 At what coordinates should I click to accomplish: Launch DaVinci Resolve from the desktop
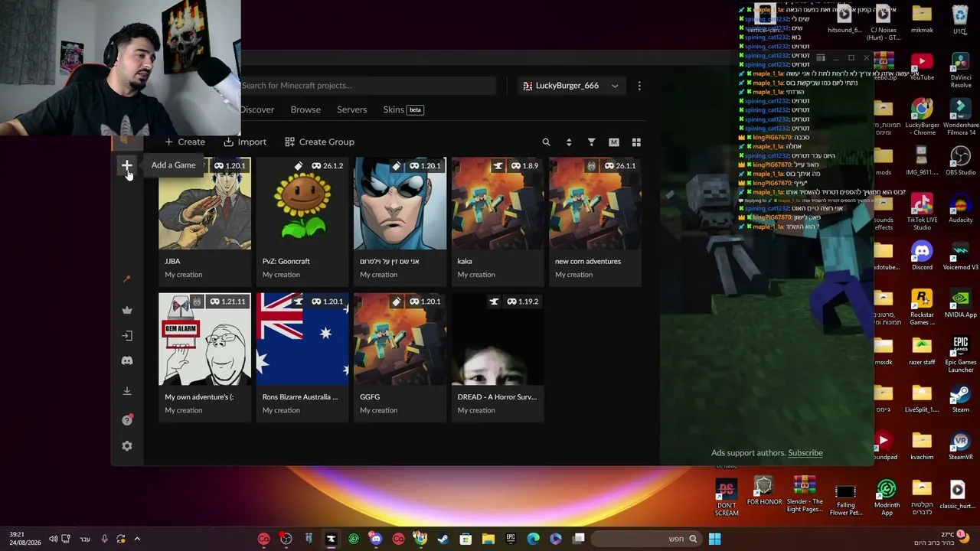(960, 70)
